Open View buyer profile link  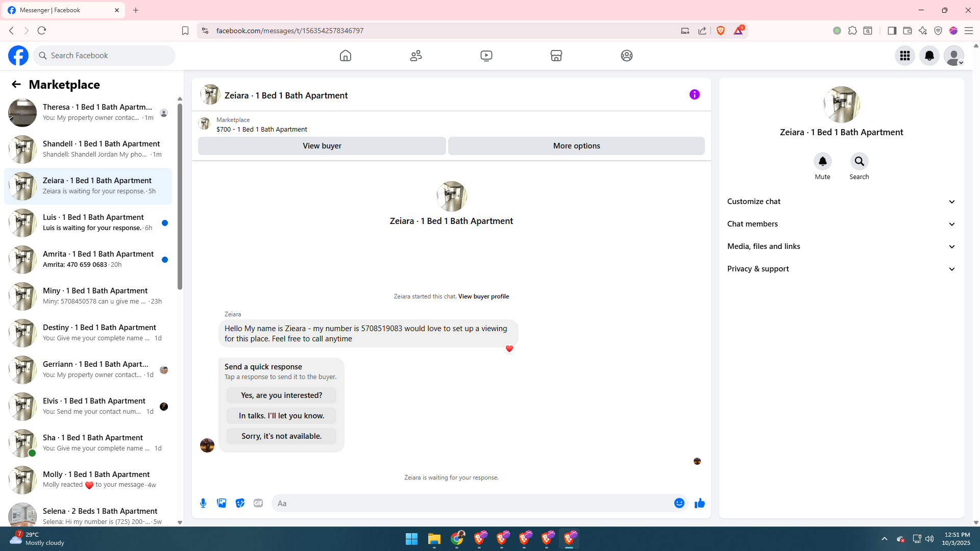point(483,296)
